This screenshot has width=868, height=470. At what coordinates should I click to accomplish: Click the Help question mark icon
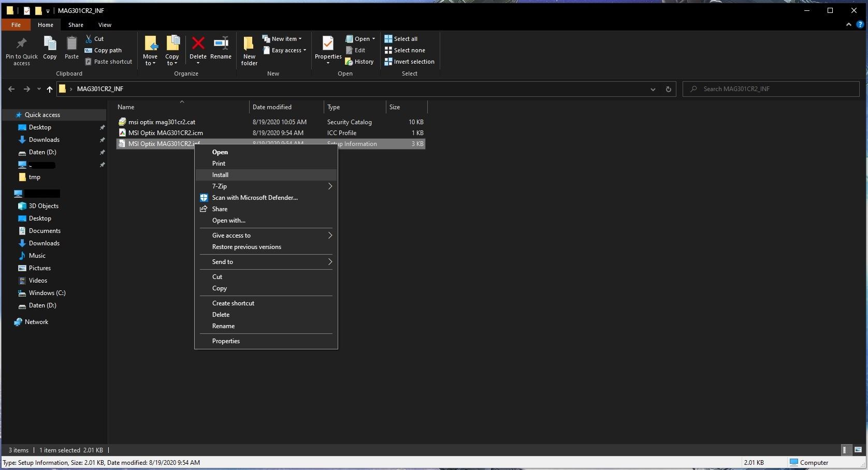pos(860,24)
